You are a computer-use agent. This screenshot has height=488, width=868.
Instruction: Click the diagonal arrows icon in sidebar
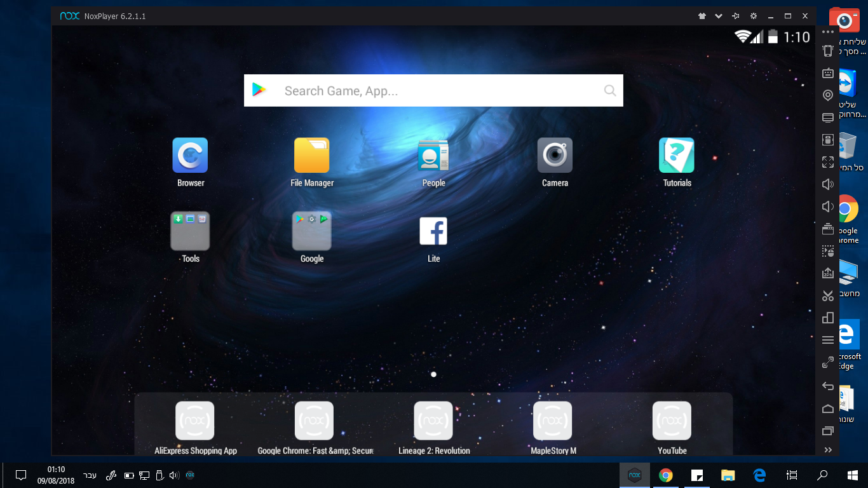coord(827,363)
